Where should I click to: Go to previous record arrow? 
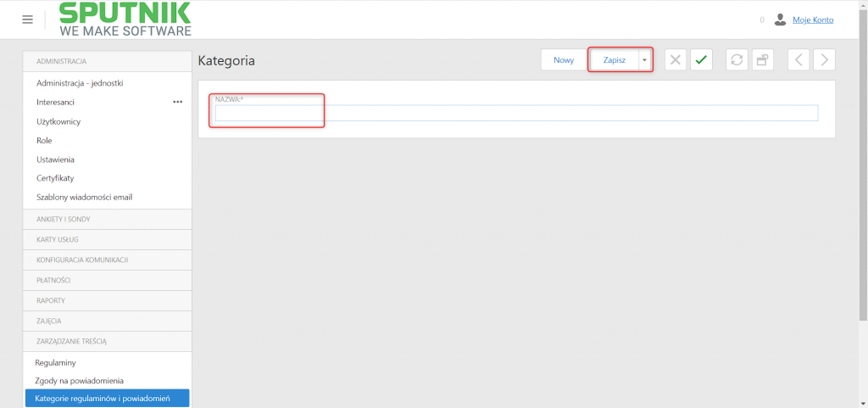(x=798, y=59)
